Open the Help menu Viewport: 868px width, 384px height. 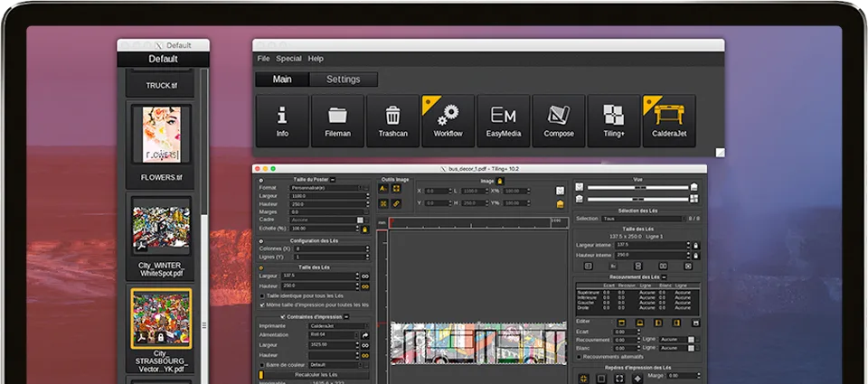tap(316, 59)
